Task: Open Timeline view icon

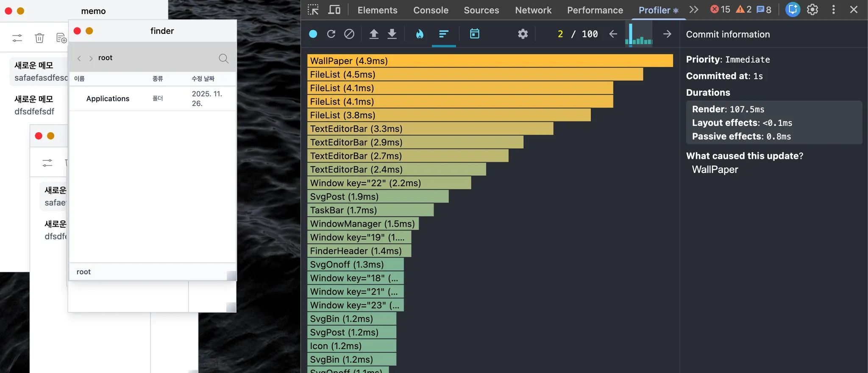Action: point(475,34)
